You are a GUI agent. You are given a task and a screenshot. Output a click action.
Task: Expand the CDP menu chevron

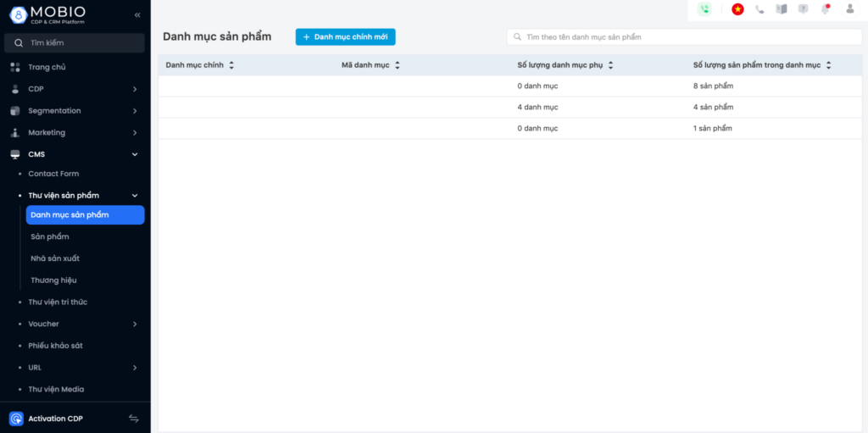click(135, 89)
